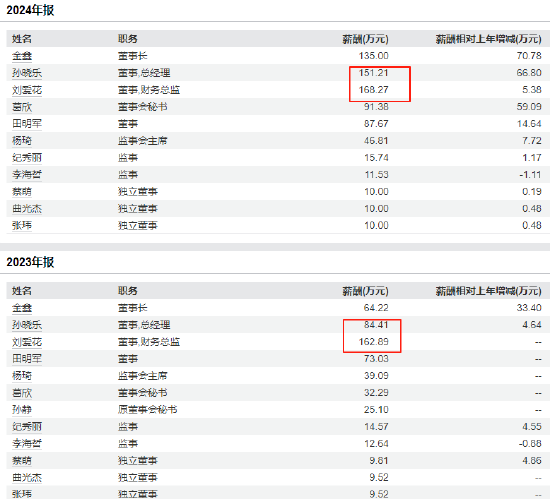Open 张玮's name link in the 2024年报 table

[22, 225]
